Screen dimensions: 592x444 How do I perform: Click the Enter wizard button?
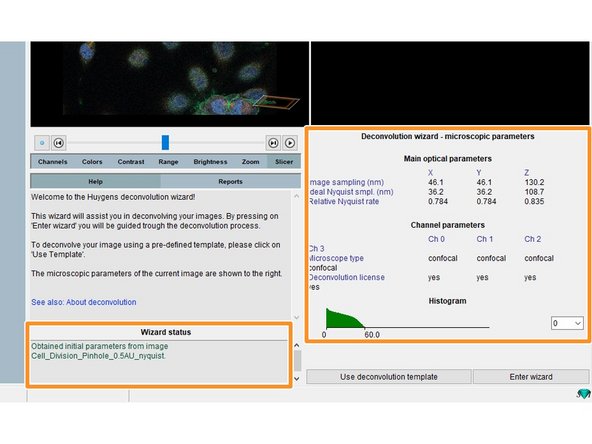click(x=531, y=377)
